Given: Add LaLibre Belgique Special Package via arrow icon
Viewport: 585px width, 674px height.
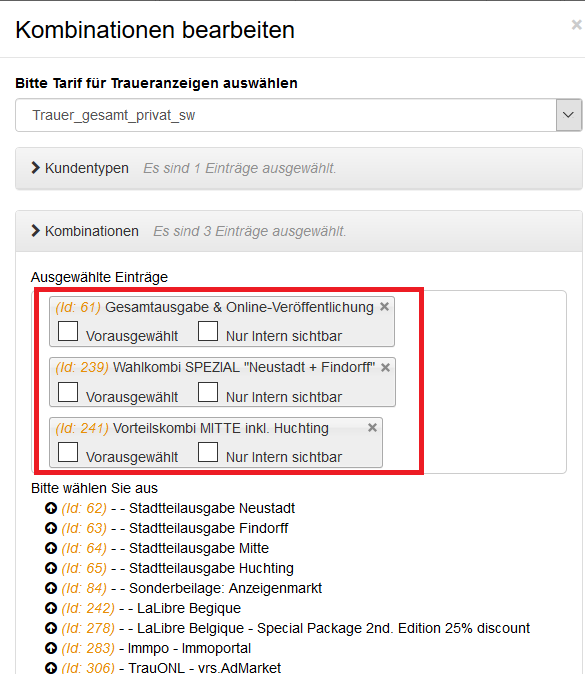Looking at the screenshot, I should [x=51, y=628].
